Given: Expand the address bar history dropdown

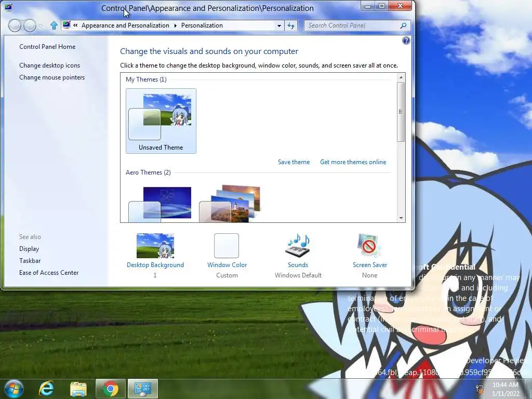Looking at the screenshot, I should point(279,25).
